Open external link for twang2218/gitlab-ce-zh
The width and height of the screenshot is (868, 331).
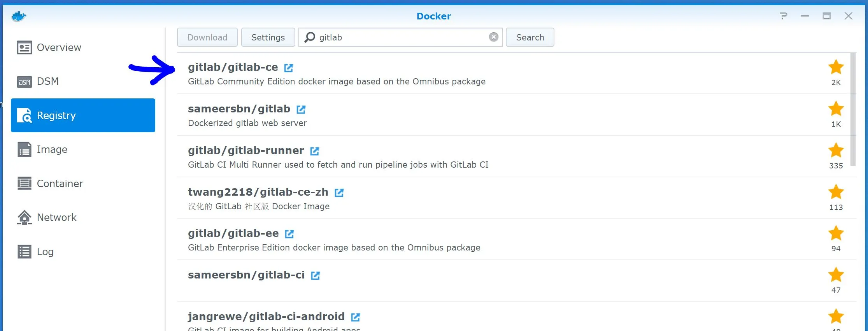click(x=339, y=193)
